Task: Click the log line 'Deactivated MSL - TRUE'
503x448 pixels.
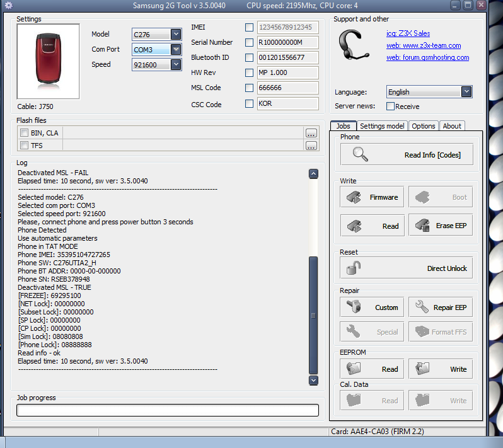Action: (55, 287)
